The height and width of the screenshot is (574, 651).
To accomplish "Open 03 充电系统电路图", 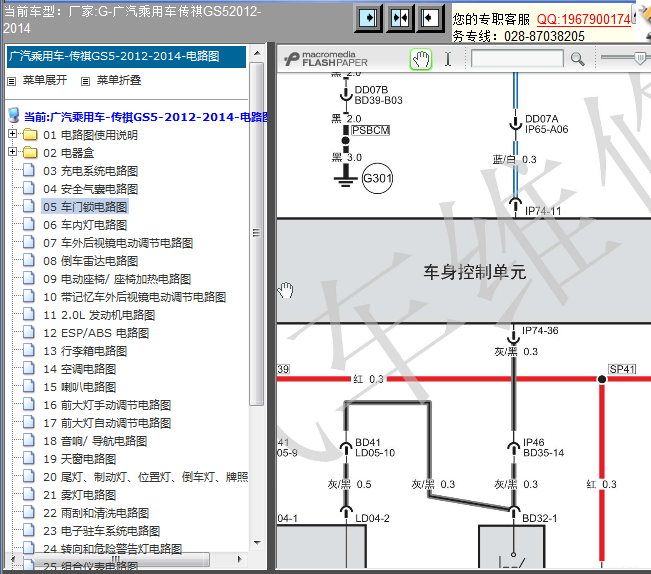I will pos(91,171).
